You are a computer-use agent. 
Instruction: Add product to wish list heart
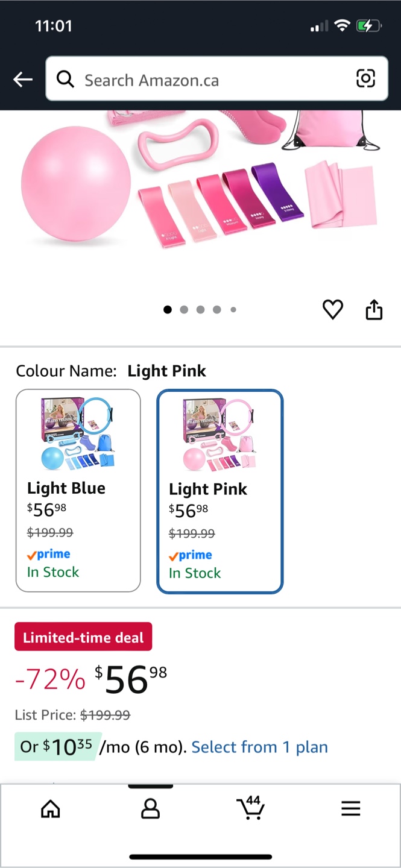coord(332,309)
